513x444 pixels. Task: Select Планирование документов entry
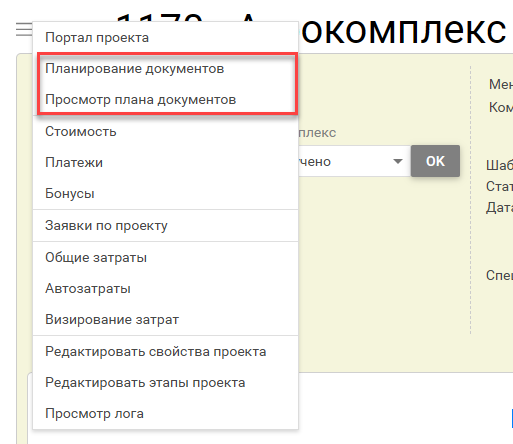pyautogui.click(x=165, y=69)
